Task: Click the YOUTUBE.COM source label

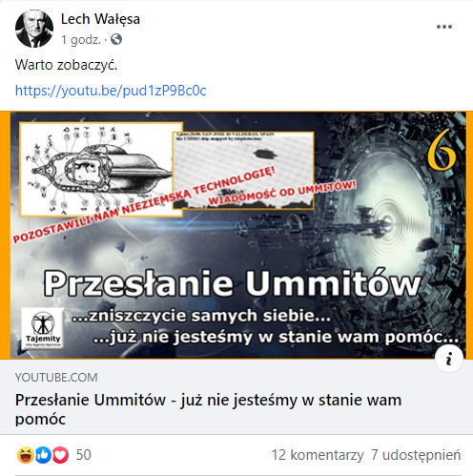Action: coord(56,378)
